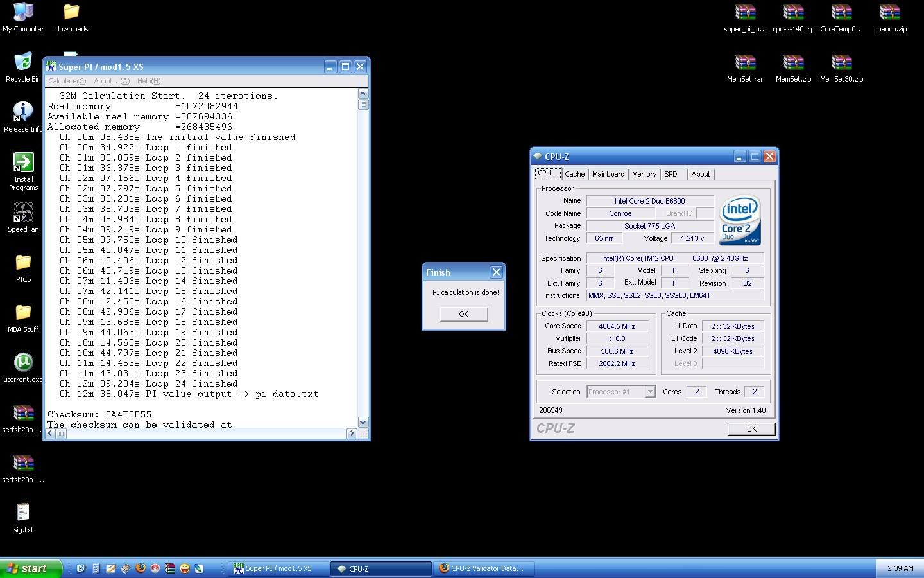Click Core Speed value 4004.5 MHz
Viewport: 924px width, 578px height.
(x=617, y=326)
